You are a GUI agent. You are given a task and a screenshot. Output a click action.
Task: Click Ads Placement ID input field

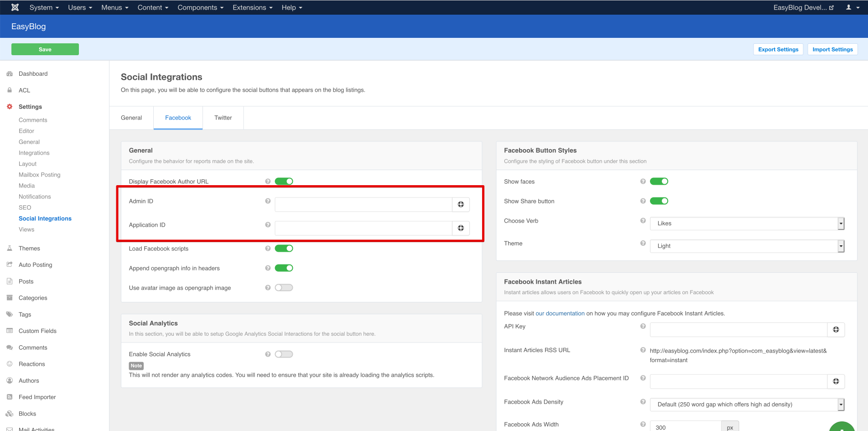pos(738,381)
